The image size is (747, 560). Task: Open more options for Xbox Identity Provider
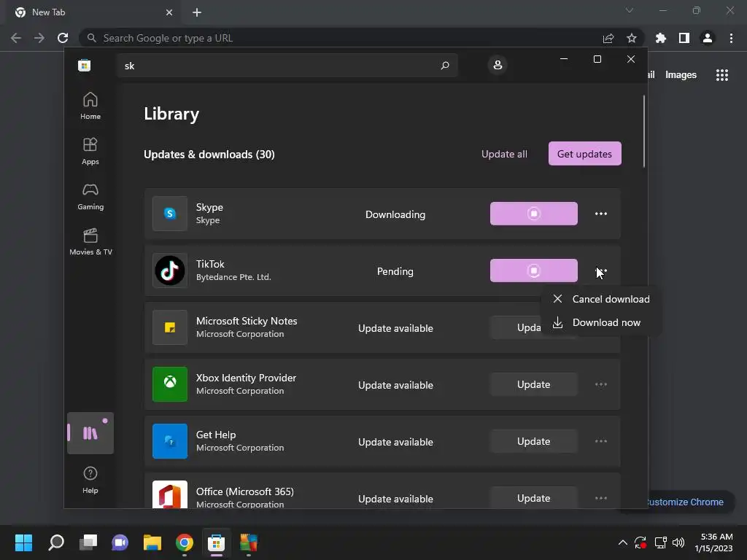[x=601, y=384]
